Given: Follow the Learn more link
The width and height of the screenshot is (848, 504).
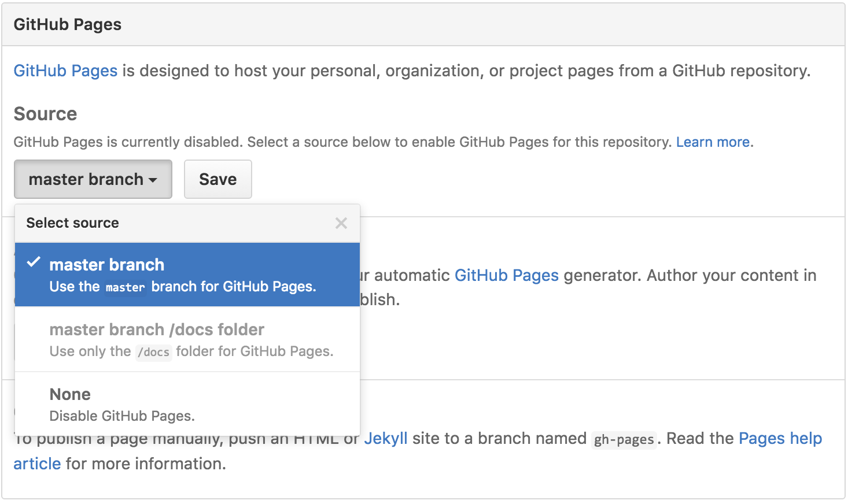Looking at the screenshot, I should (x=714, y=142).
